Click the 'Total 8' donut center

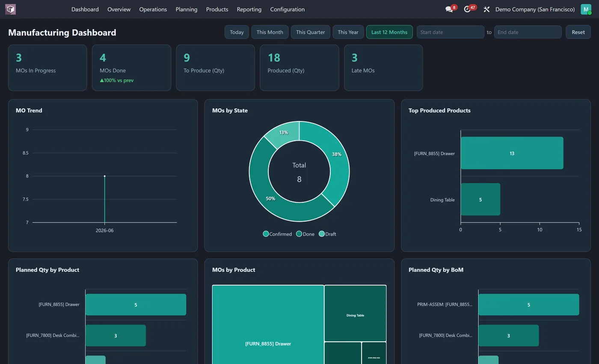299,172
